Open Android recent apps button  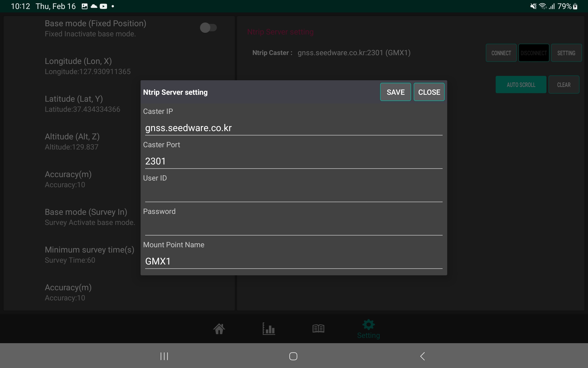tap(164, 356)
